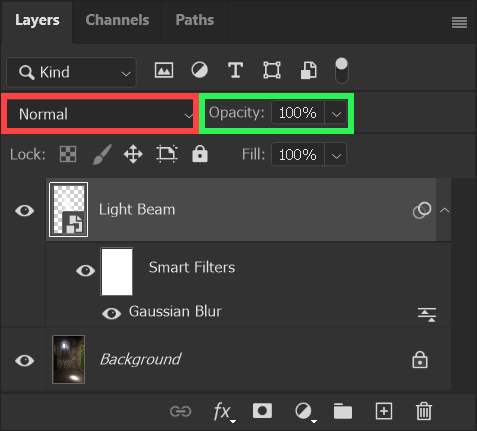Add a layer style with fx button
Screen dimensions: 477x431
click(224, 412)
